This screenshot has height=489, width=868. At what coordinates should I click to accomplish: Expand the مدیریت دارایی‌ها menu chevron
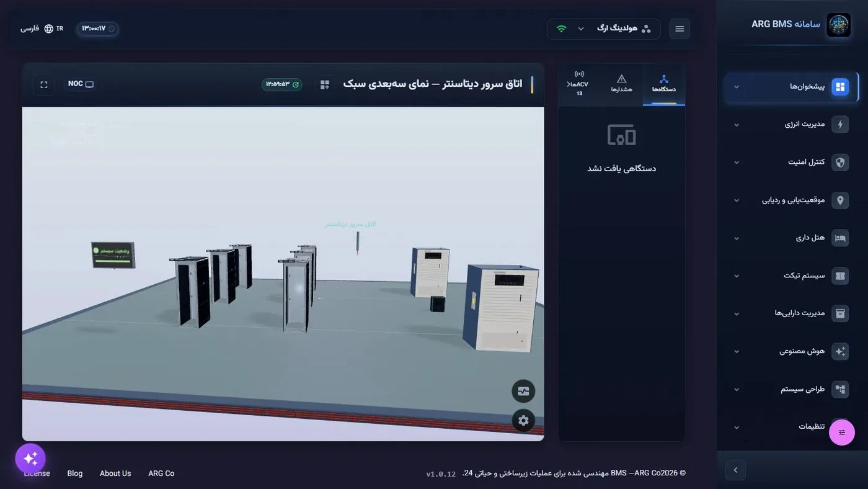(737, 314)
